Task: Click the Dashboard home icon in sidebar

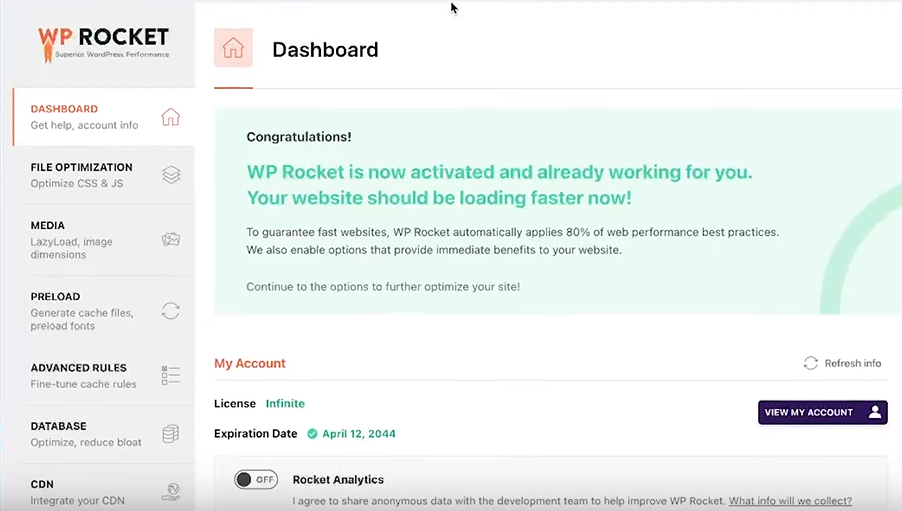Action: pos(170,117)
